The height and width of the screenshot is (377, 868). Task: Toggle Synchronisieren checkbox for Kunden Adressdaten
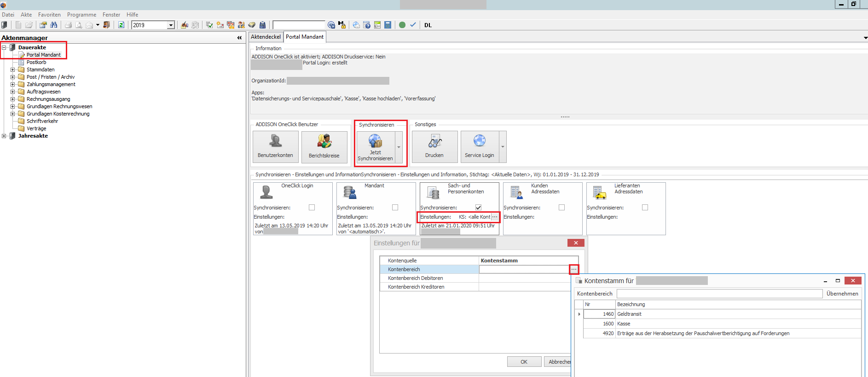click(x=561, y=208)
